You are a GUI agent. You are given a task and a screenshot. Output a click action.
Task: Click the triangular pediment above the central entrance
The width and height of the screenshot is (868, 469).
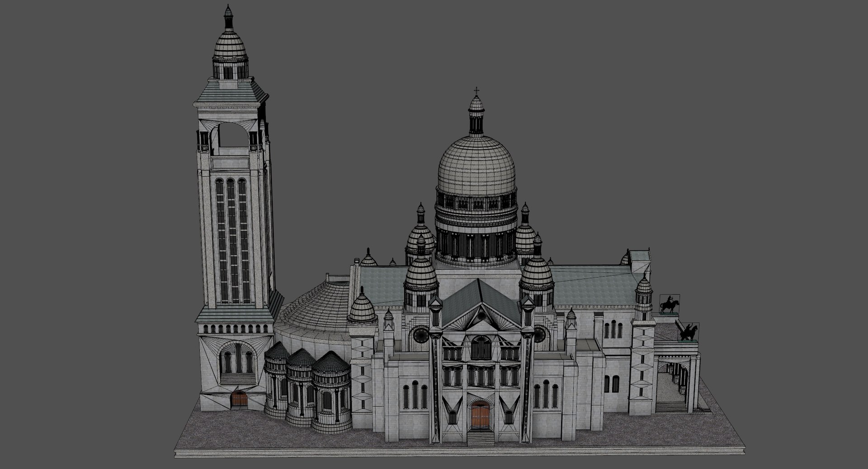click(481, 318)
